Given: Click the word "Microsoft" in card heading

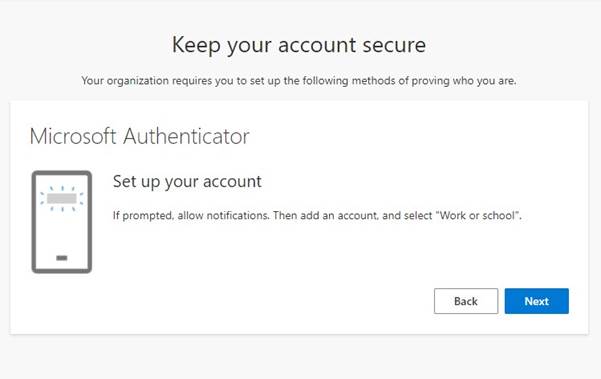Looking at the screenshot, I should 73,136.
